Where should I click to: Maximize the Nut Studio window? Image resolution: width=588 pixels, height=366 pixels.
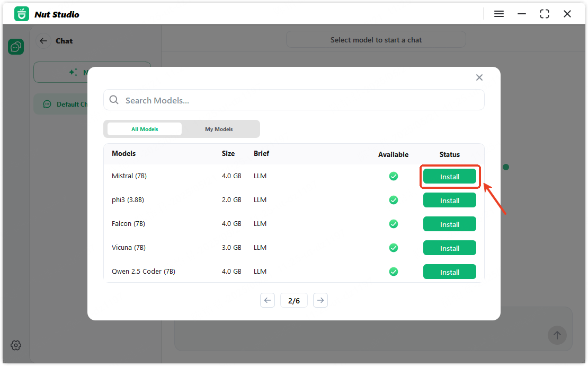point(545,14)
